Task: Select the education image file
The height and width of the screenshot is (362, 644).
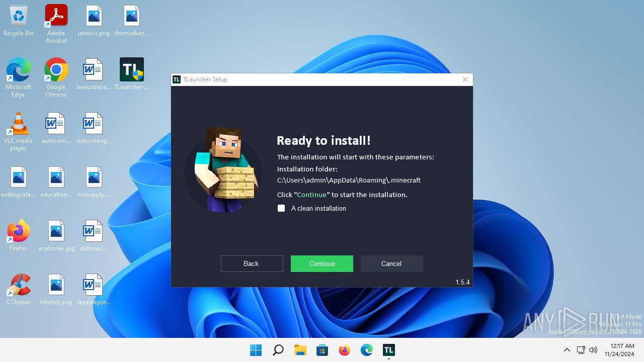Action: coord(56,182)
